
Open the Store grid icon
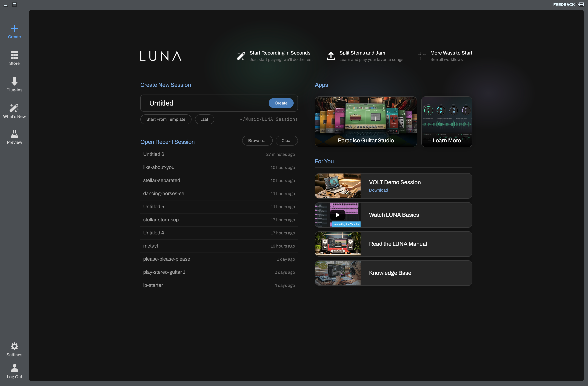[14, 55]
